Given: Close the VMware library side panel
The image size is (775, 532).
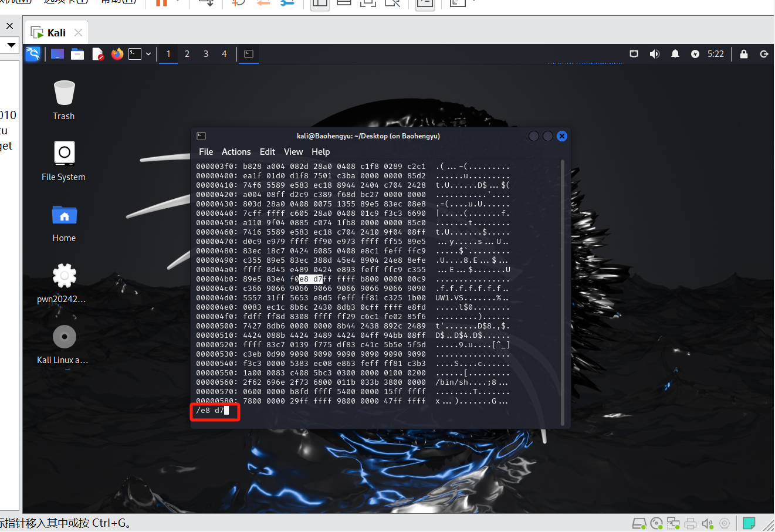Looking at the screenshot, I should [x=10, y=26].
